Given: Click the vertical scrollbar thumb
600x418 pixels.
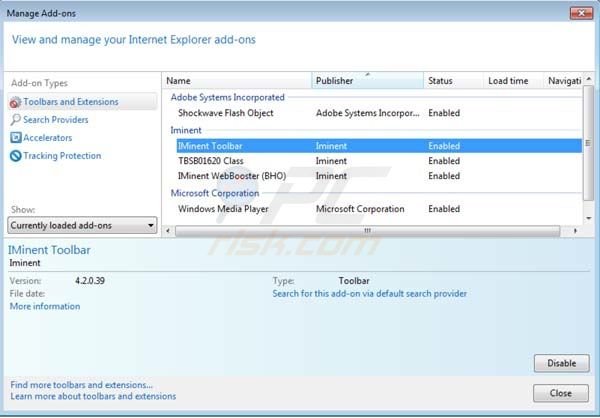Looking at the screenshot, I should [x=589, y=143].
